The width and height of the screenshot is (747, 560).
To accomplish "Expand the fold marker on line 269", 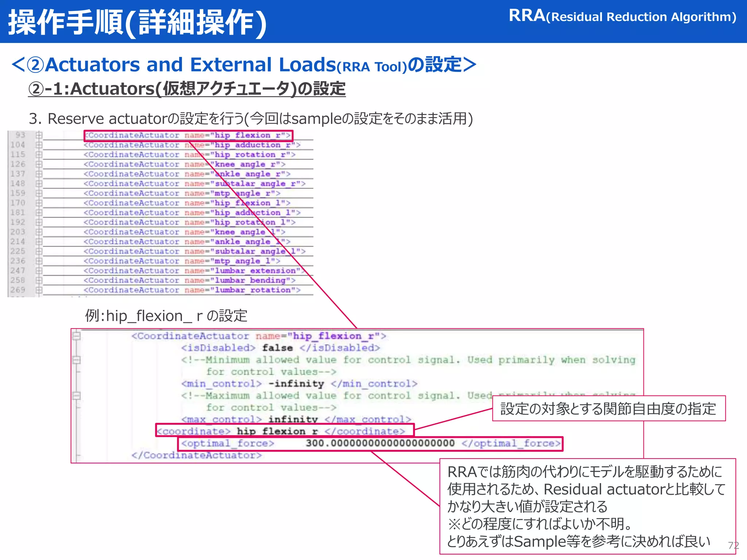I will coord(39,290).
